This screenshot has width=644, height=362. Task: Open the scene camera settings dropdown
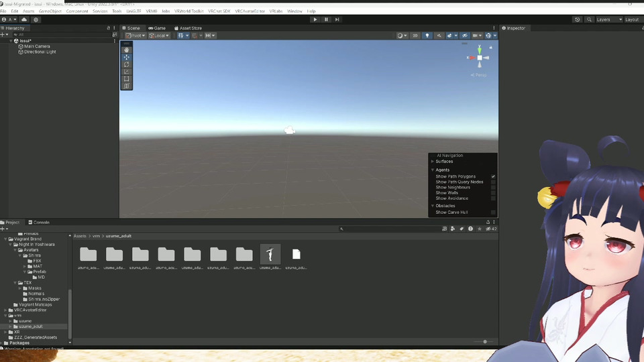pyautogui.click(x=476, y=36)
